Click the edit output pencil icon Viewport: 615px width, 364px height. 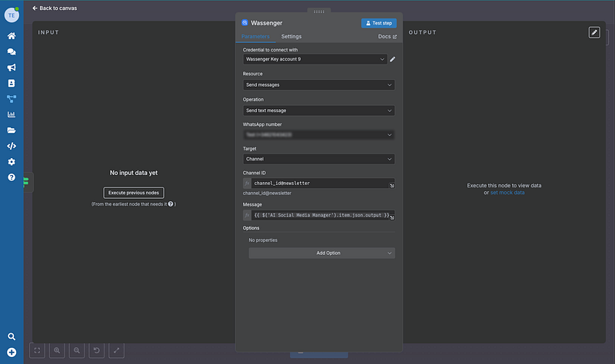(x=593, y=32)
